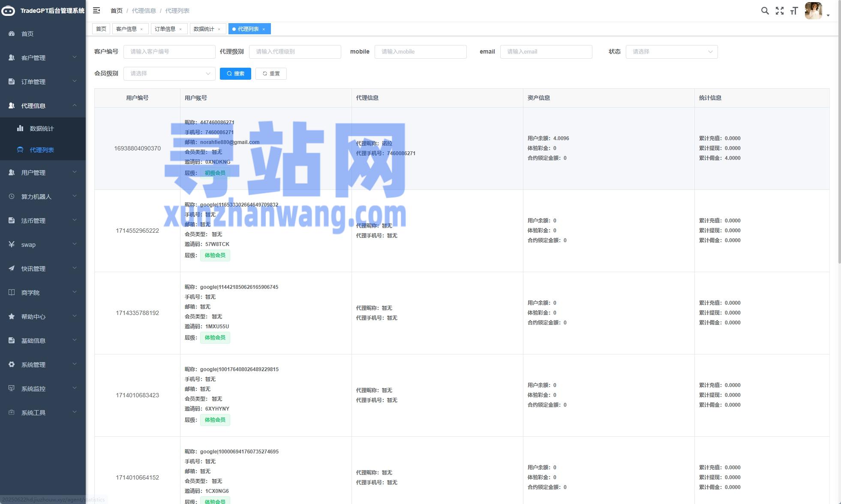The image size is (841, 504).
Task: Expand the 订单管理 menu
Action: (75, 81)
